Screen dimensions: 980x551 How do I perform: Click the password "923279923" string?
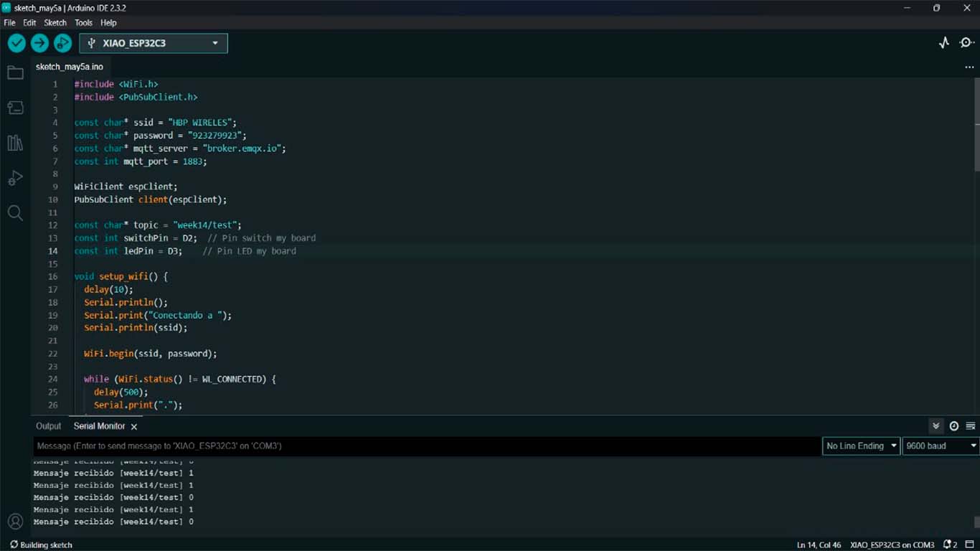pyautogui.click(x=215, y=136)
